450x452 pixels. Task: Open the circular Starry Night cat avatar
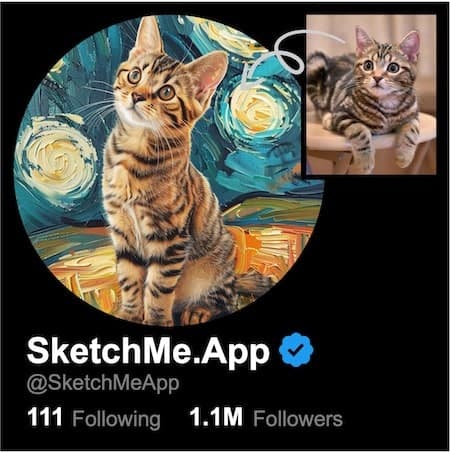click(x=169, y=171)
